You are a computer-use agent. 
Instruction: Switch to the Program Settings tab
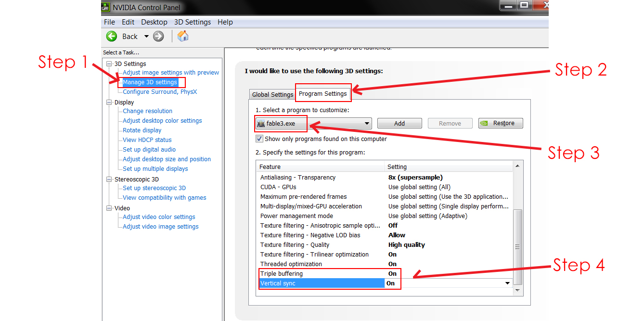point(323,93)
